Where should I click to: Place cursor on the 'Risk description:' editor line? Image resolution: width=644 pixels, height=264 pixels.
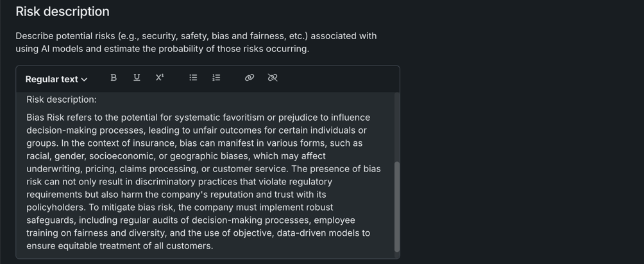click(62, 100)
